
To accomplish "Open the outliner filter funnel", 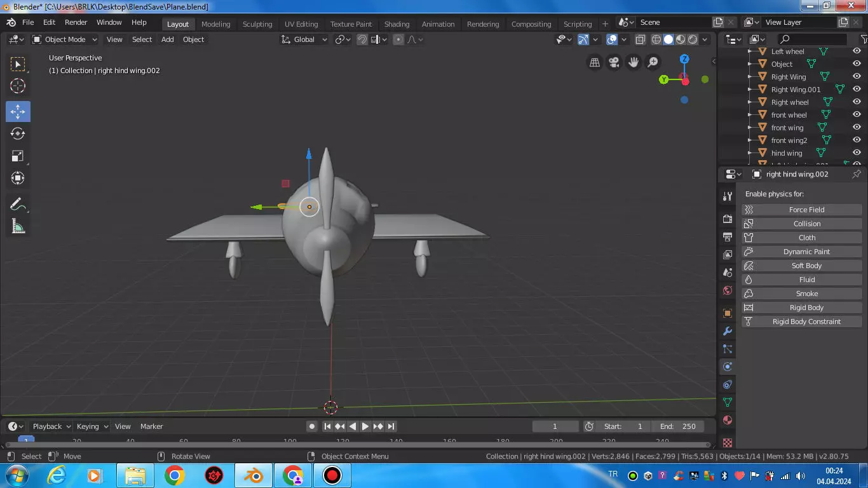I will tap(864, 39).
